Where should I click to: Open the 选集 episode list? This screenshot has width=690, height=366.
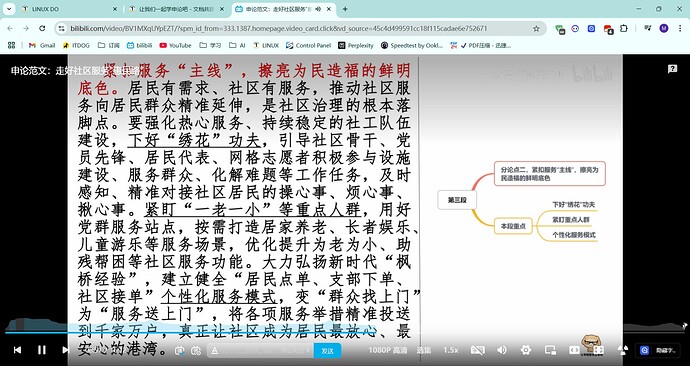424,350
